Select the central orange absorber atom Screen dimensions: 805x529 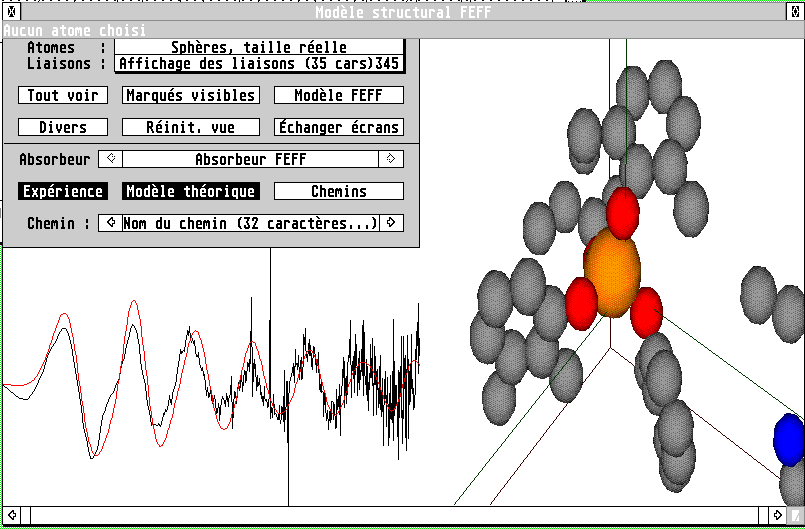[x=611, y=273]
